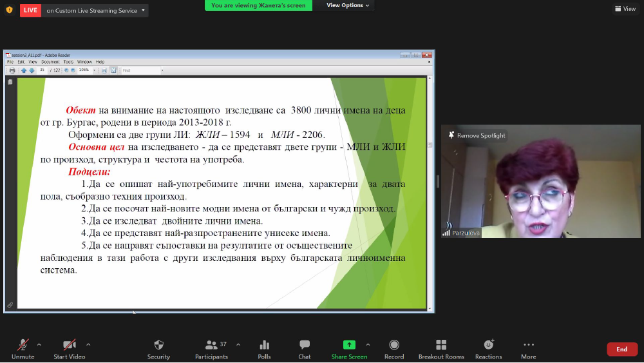Expand video options arrow beside Start Video

(88, 344)
